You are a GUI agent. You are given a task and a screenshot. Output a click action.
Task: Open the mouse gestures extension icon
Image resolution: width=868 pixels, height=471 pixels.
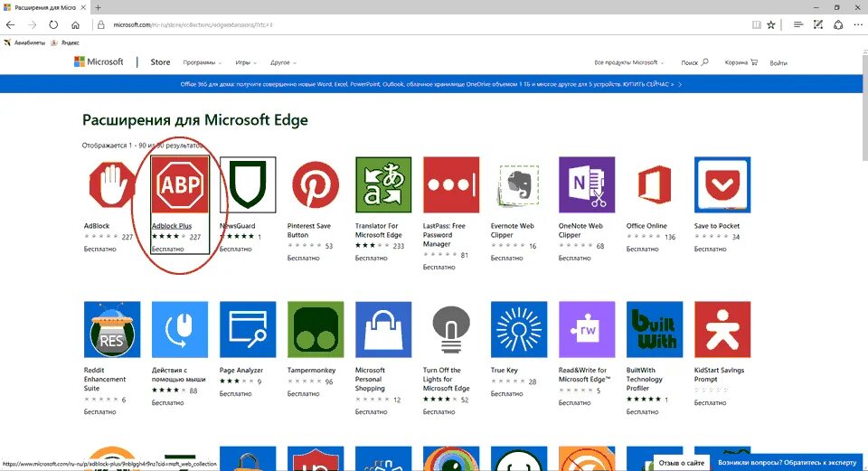pyautogui.click(x=180, y=329)
